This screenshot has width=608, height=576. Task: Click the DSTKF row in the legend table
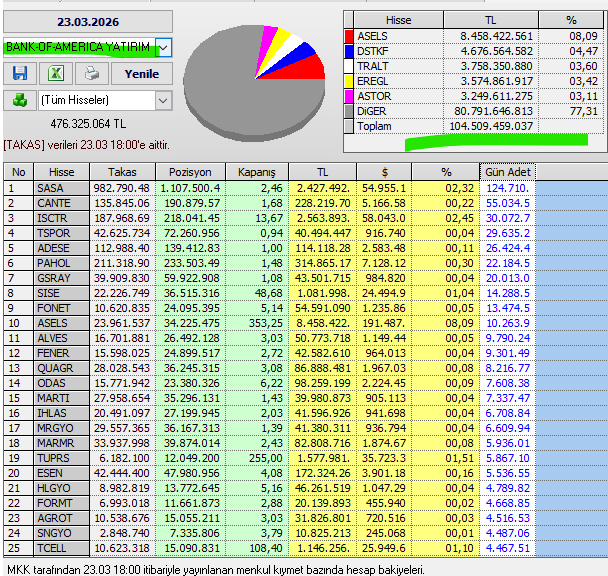click(x=474, y=51)
